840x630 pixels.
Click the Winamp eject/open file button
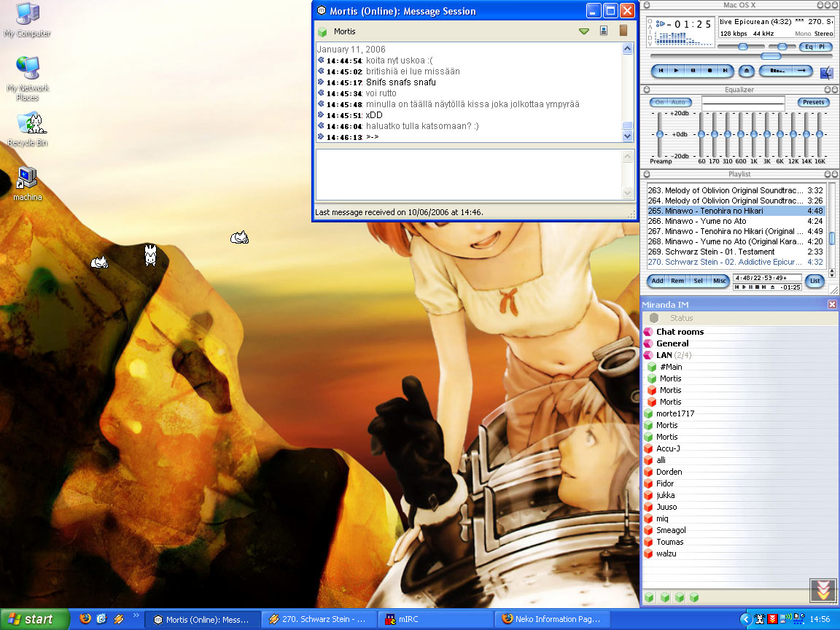[746, 70]
